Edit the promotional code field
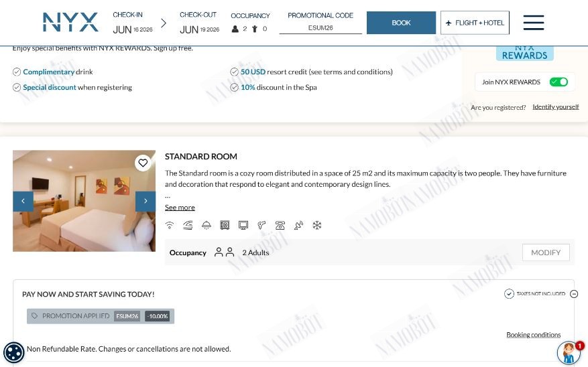Viewport: 588px width, 367px height. click(320, 28)
